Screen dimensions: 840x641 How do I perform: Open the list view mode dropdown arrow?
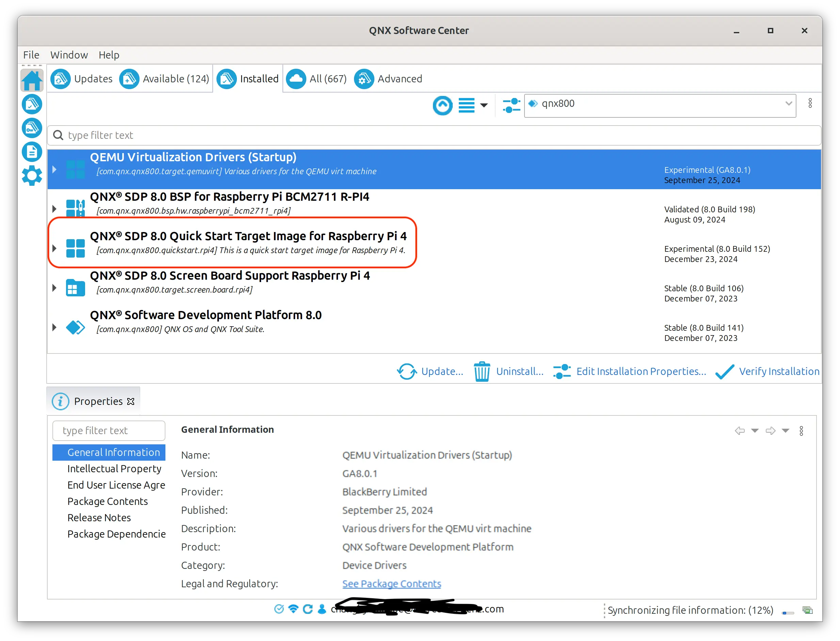484,105
